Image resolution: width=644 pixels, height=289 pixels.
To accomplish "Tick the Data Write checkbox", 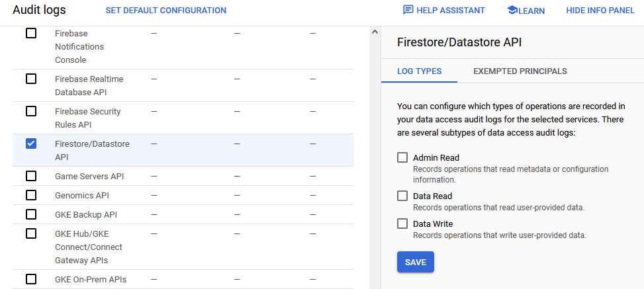I will coord(402,224).
